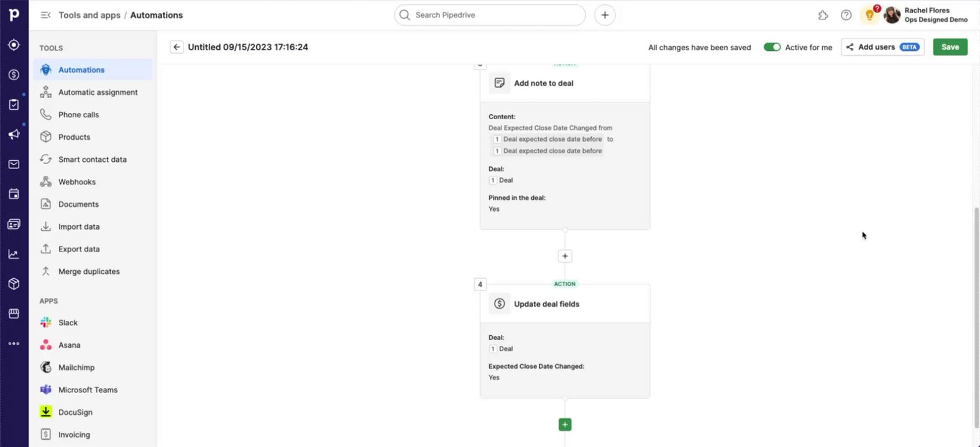This screenshot has height=447, width=980.
Task: Open Campaigns megaphone icon in left rail
Action: point(14,135)
